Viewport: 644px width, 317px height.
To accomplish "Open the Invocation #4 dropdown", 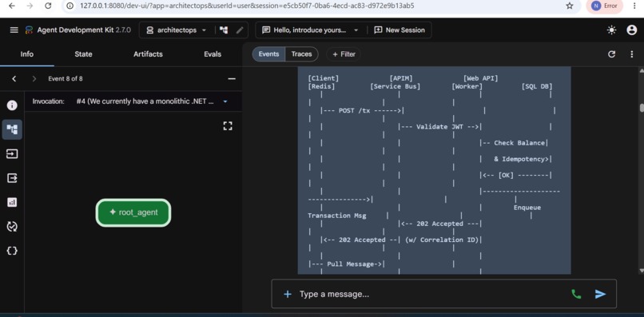I will (152, 101).
